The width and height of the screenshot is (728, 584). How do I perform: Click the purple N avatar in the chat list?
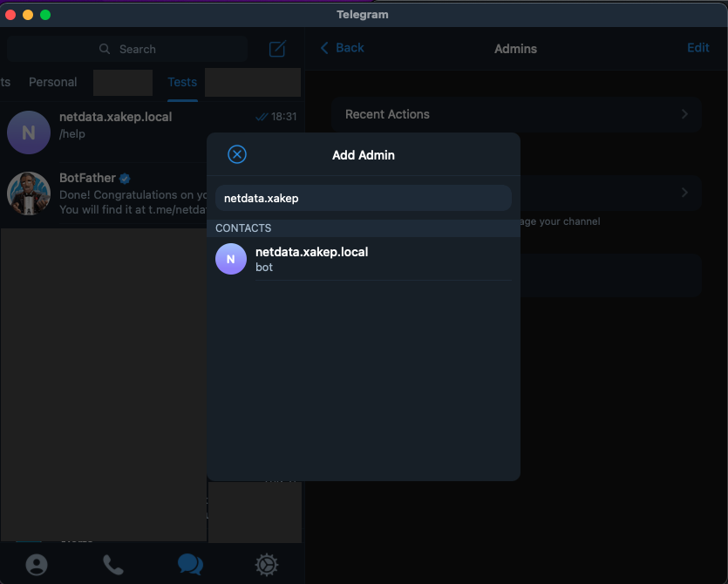(29, 132)
